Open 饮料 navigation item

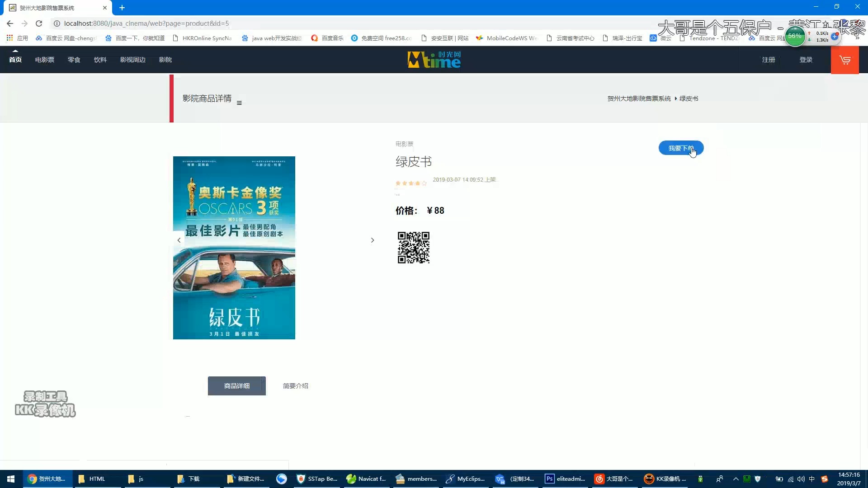click(100, 60)
